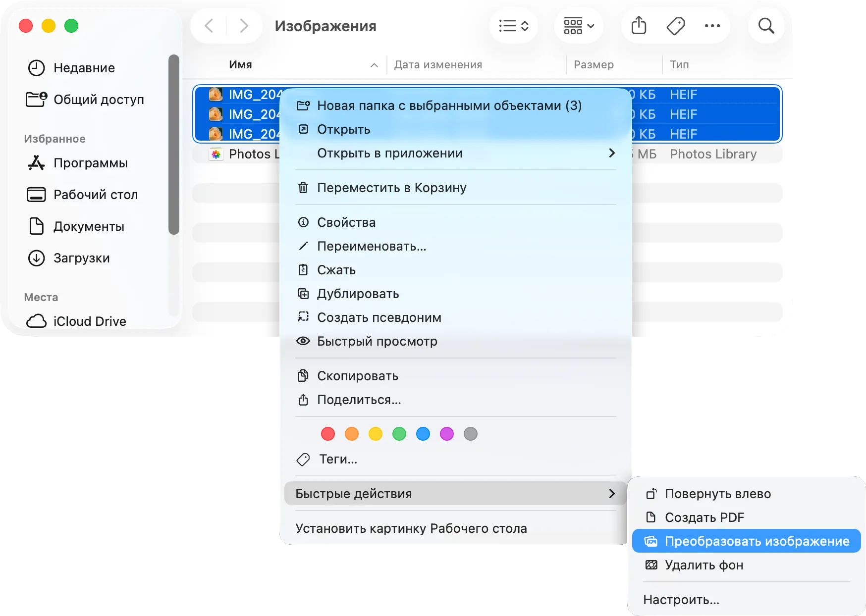Open the list view switcher
The image size is (866, 616).
pyautogui.click(x=514, y=26)
